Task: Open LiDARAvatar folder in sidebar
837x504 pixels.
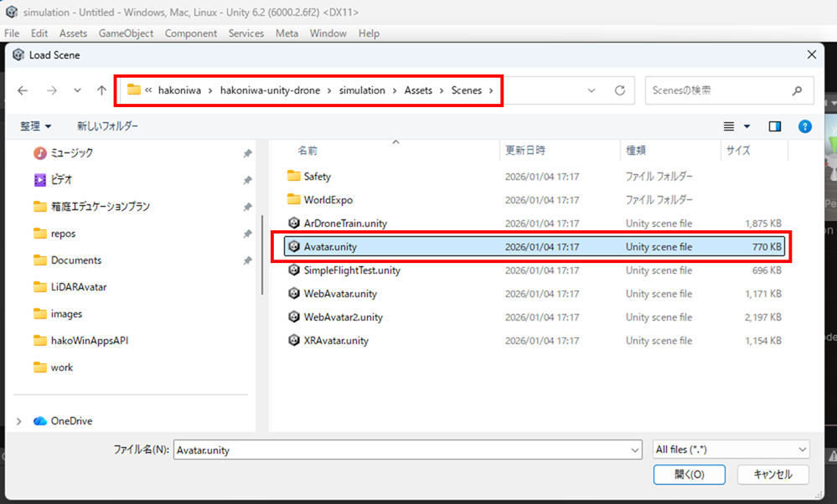Action: 79,287
